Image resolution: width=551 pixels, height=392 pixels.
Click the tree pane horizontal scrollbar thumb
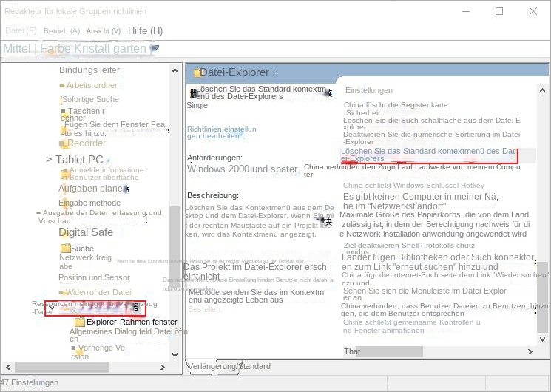coord(62,367)
